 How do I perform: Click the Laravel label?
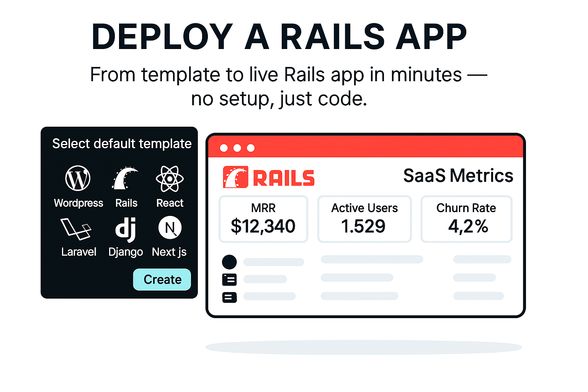click(x=78, y=252)
